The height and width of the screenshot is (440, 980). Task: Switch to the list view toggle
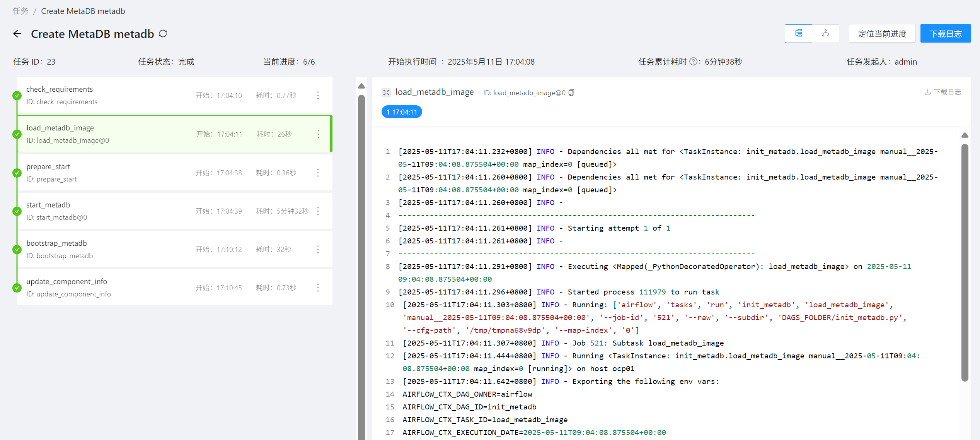tap(798, 34)
